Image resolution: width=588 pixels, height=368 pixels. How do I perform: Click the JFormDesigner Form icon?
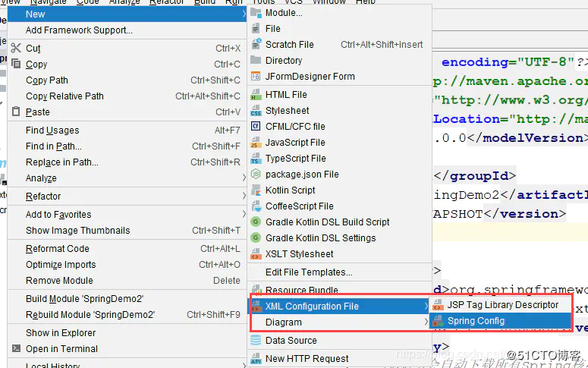click(256, 76)
